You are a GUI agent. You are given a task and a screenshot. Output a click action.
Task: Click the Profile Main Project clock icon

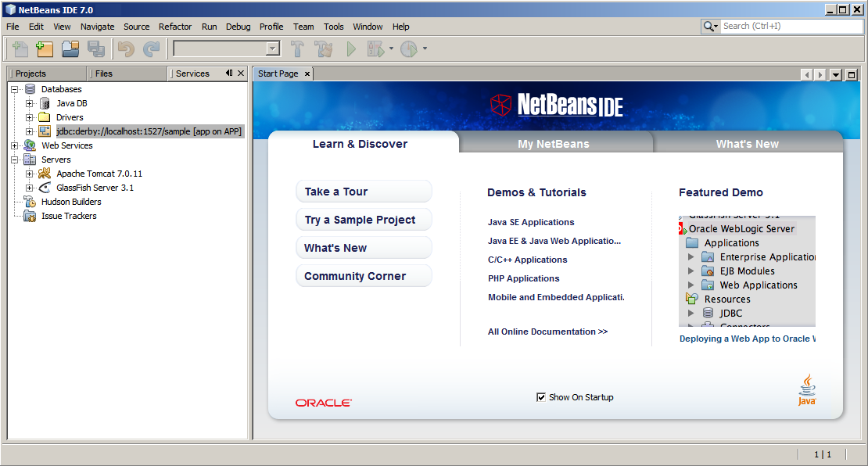click(408, 49)
